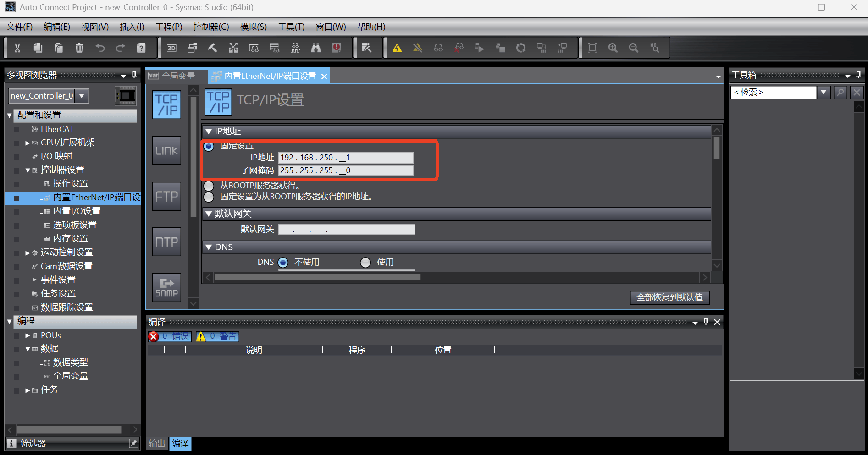Click the 全部恢复到默认值 button

point(669,297)
